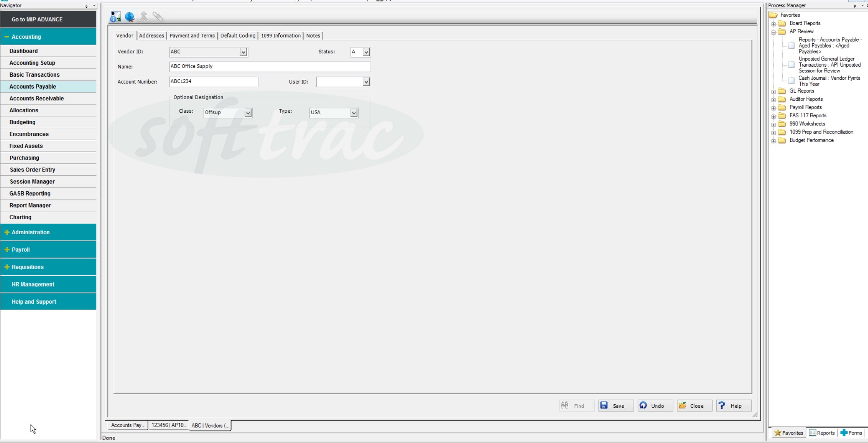Image resolution: width=868 pixels, height=443 pixels.
Task: Expand the Administration navigator section
Action: pyautogui.click(x=7, y=232)
